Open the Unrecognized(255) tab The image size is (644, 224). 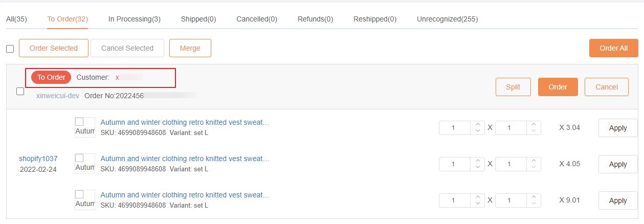pos(447,19)
